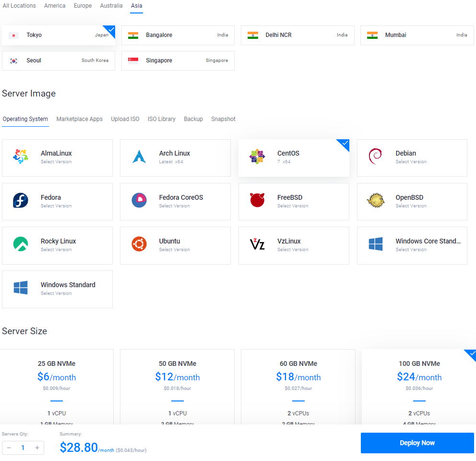Open Rocky Linux Select Version dropdown
This screenshot has width=476, height=461.
[56, 250]
